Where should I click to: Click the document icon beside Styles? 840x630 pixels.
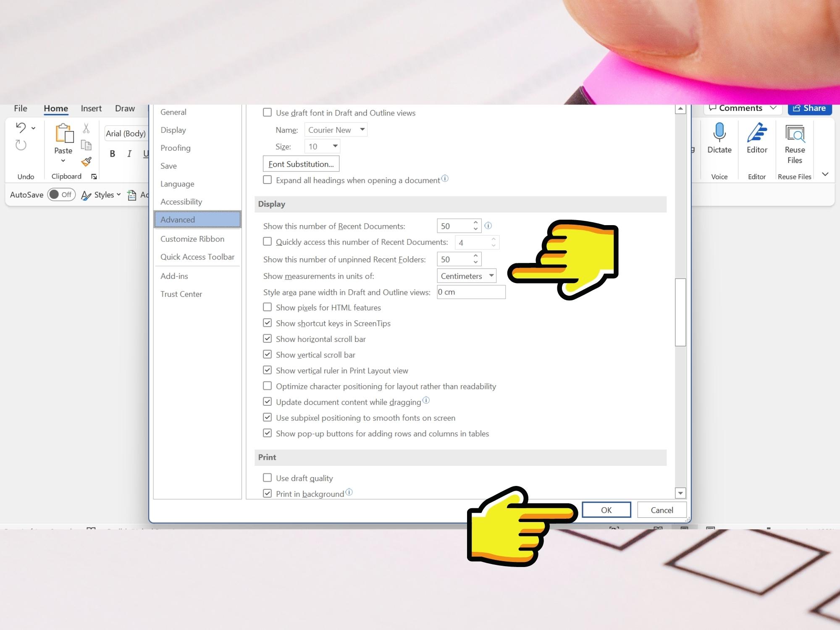[x=132, y=195]
